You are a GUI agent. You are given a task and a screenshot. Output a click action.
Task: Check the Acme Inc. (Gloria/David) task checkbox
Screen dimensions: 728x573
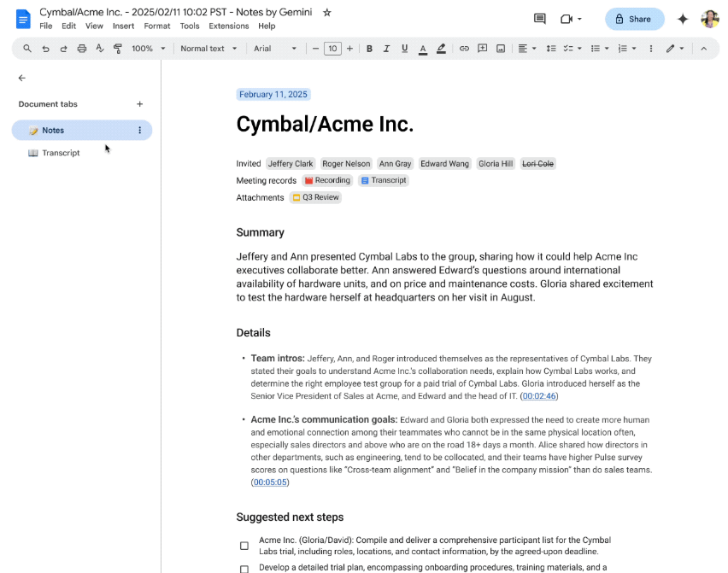click(x=244, y=546)
